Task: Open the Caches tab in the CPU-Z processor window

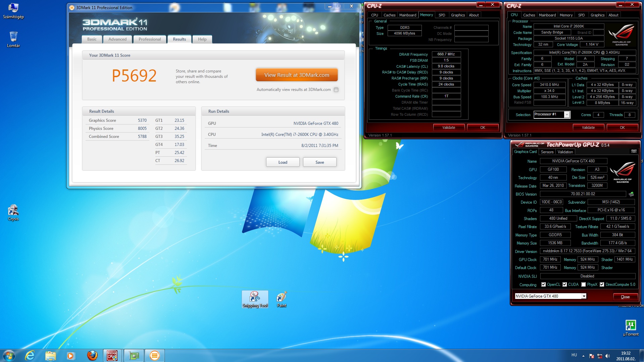Action: tap(529, 15)
